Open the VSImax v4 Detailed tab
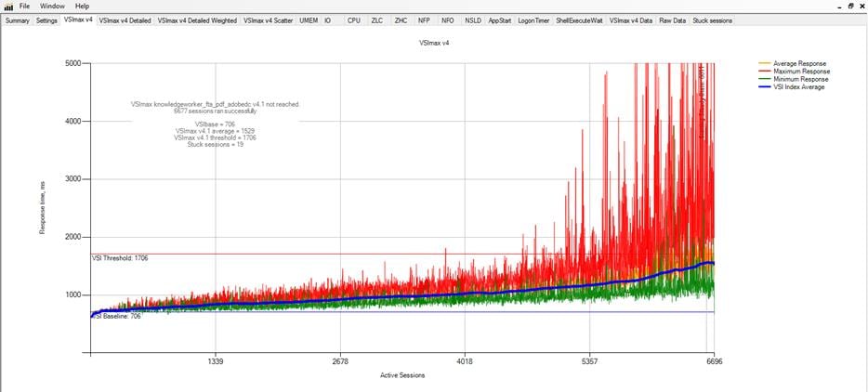Viewport: 868px width, 392px height. (125, 20)
